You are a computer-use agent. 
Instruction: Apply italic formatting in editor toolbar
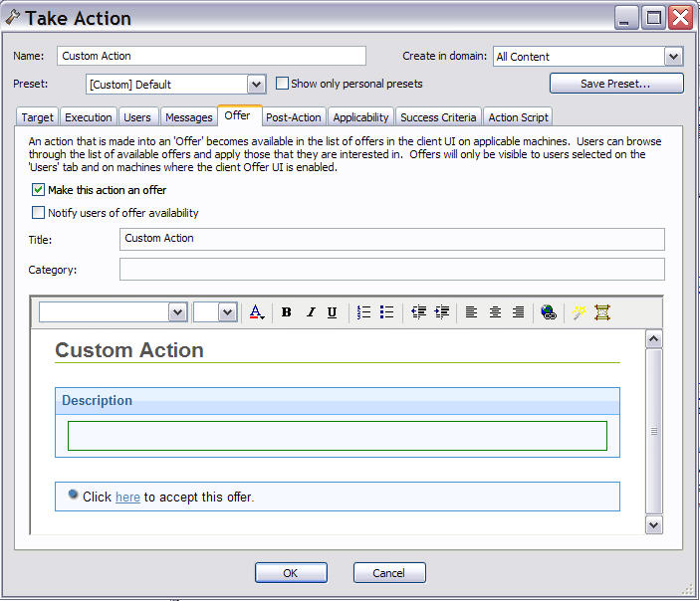coord(310,312)
